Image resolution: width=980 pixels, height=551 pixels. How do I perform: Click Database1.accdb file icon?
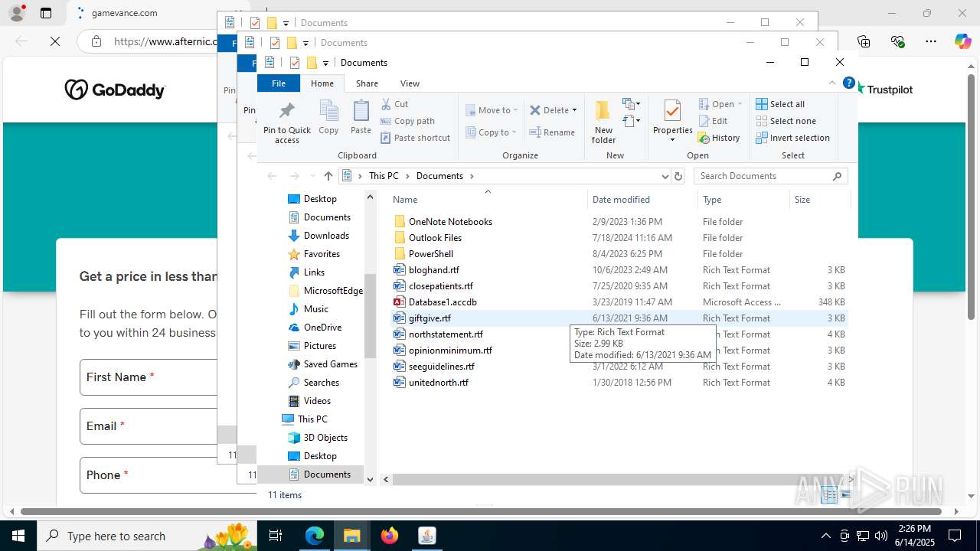tap(399, 302)
